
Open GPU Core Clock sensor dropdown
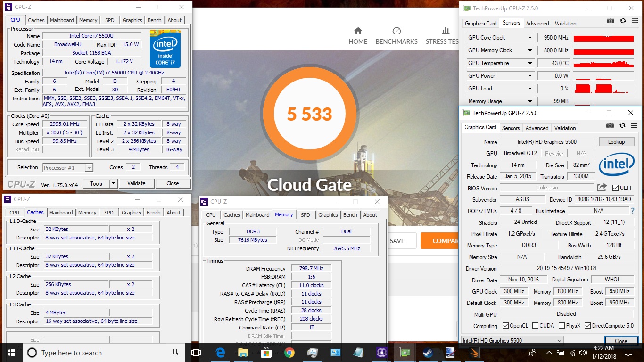coord(530,38)
